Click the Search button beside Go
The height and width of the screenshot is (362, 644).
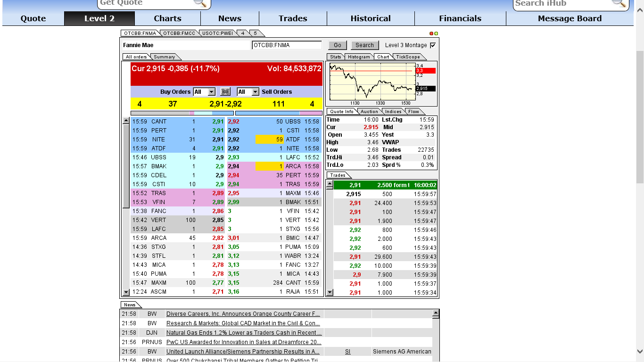[364, 45]
